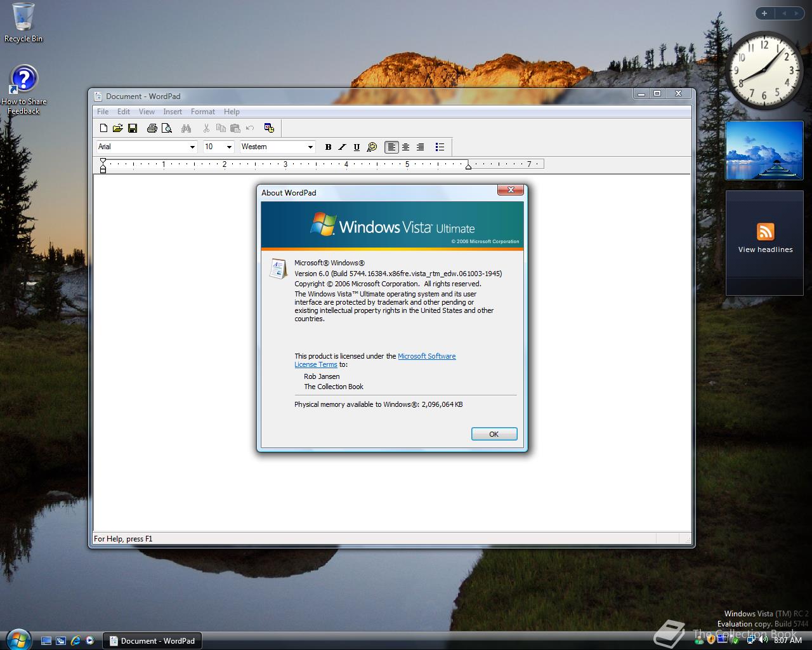Expand the font size 10 dropdown
The width and height of the screenshot is (812, 650).
click(229, 147)
